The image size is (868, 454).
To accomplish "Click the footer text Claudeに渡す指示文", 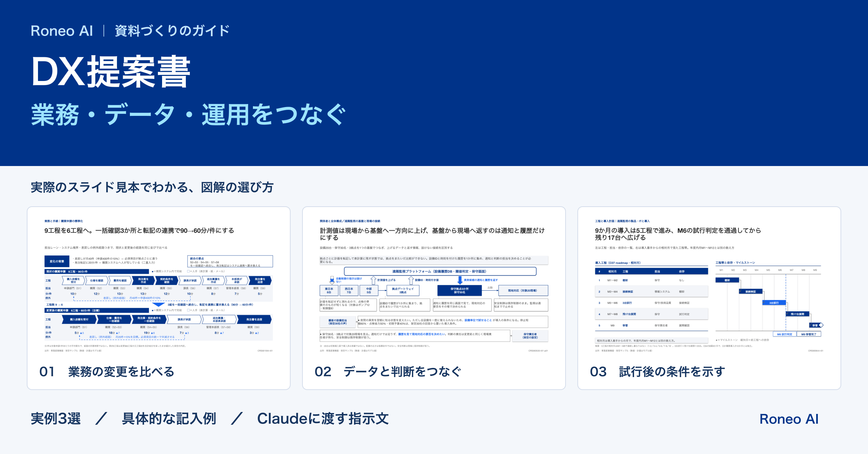I will (323, 419).
